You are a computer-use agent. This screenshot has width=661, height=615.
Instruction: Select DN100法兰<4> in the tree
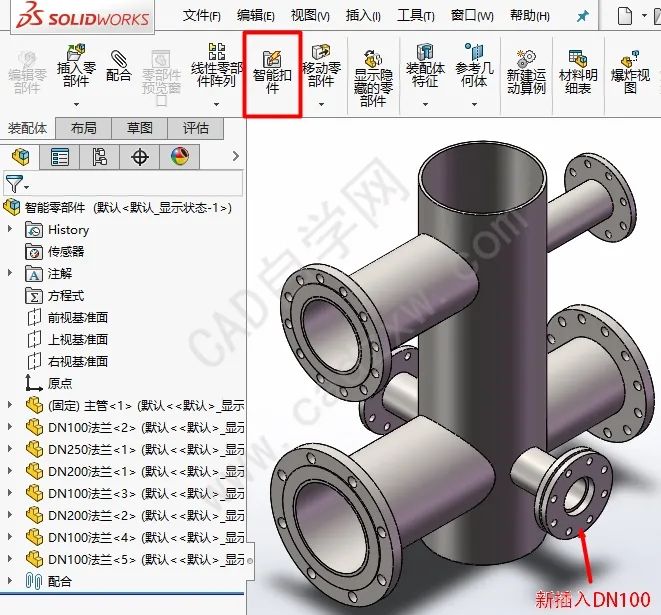click(x=135, y=537)
